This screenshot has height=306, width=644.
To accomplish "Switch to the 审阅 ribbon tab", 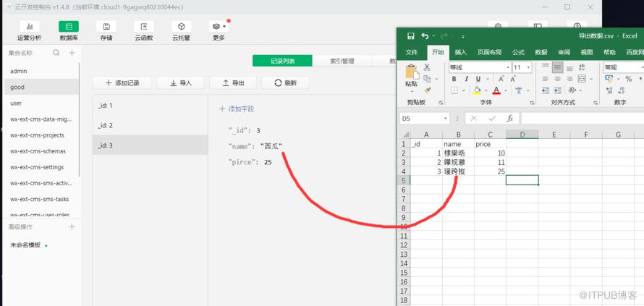I will tap(564, 53).
